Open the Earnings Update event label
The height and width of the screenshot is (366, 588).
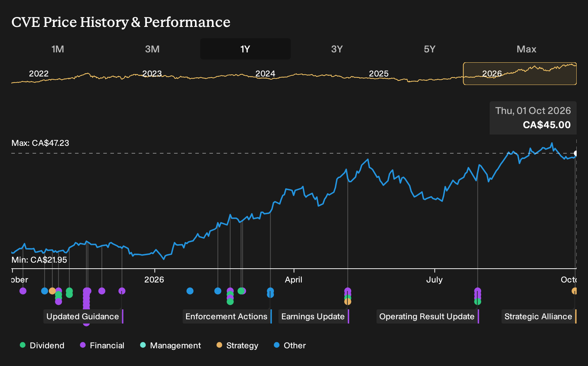click(313, 316)
